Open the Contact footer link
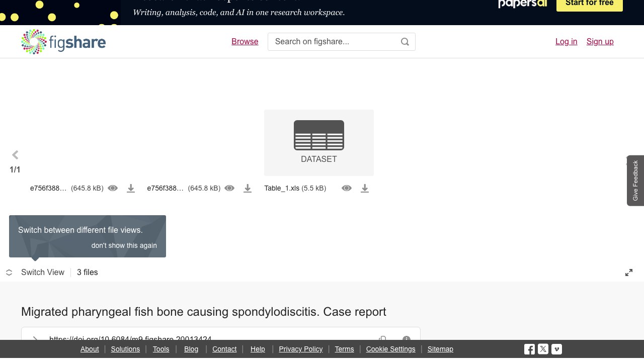The image size is (644, 362). pos(224,349)
